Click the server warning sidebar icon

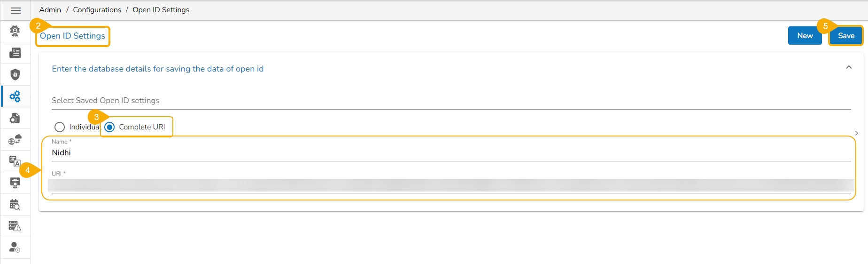pos(15,226)
